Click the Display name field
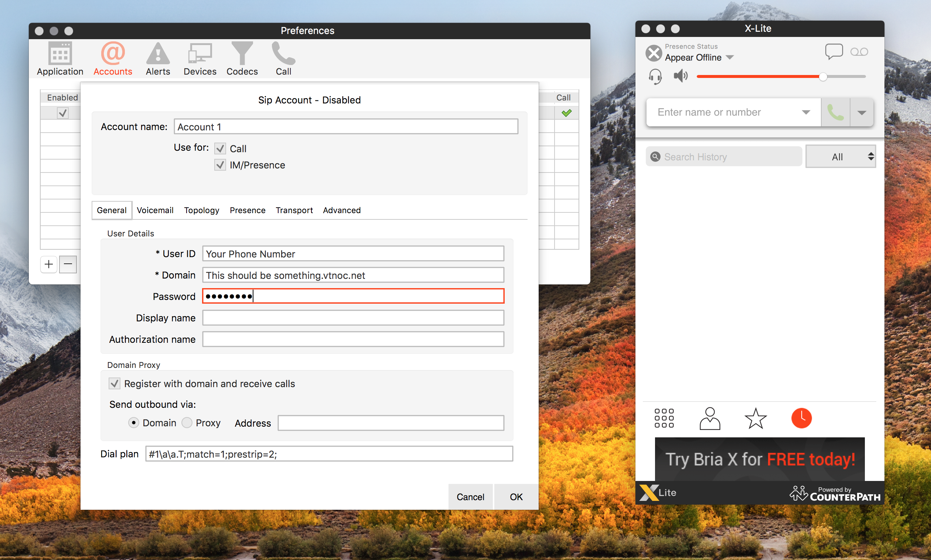931x560 pixels. point(353,318)
